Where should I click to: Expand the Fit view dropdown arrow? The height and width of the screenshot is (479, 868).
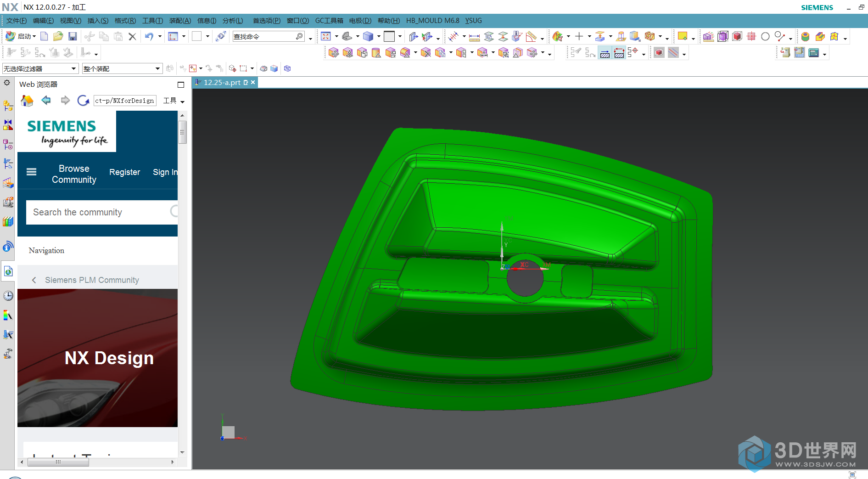tap(336, 36)
